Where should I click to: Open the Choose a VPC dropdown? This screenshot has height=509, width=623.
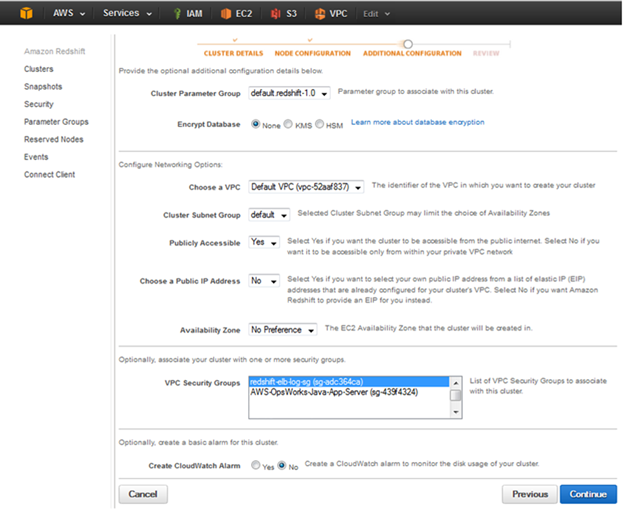[306, 187]
